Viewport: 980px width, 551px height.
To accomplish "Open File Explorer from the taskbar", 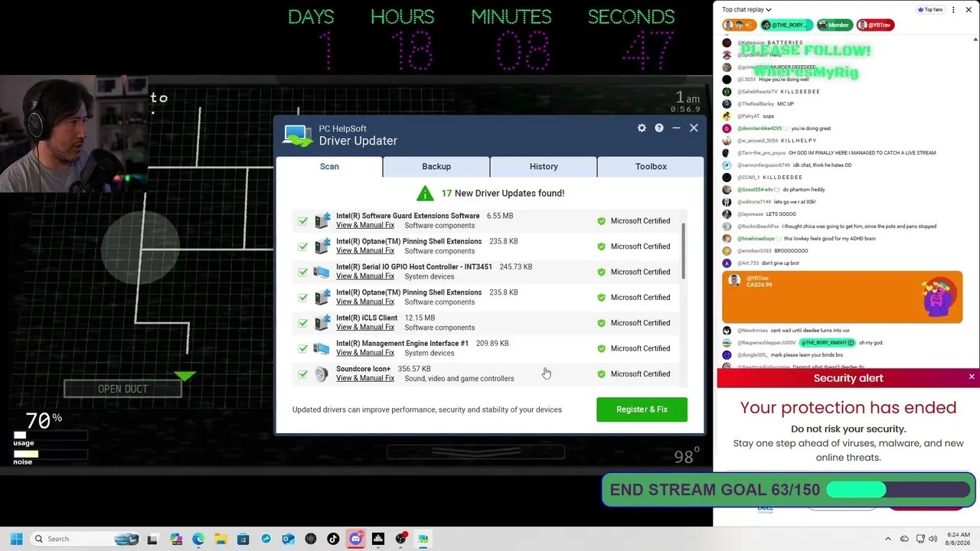I will pos(220,539).
